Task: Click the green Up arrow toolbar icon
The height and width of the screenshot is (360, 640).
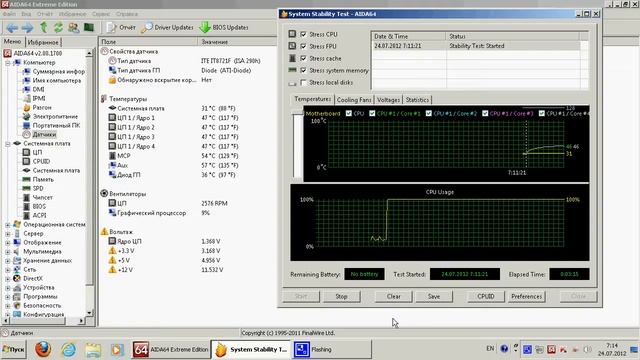Action: pos(43,27)
